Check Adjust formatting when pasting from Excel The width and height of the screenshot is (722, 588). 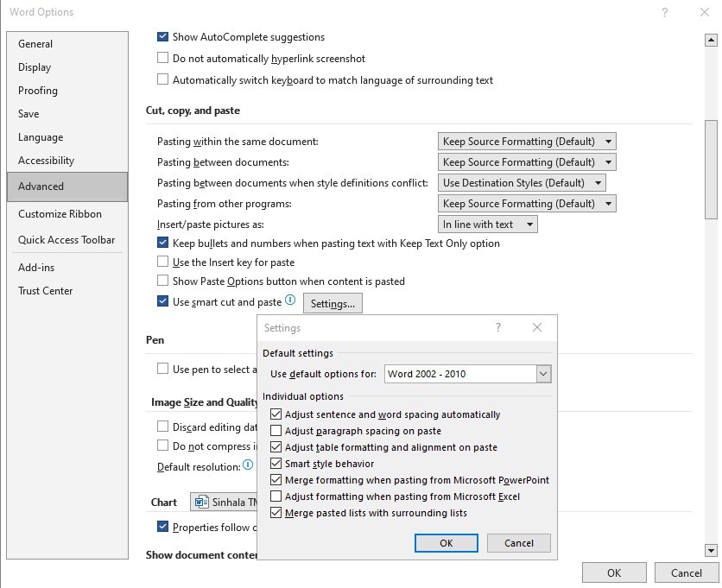coord(275,496)
